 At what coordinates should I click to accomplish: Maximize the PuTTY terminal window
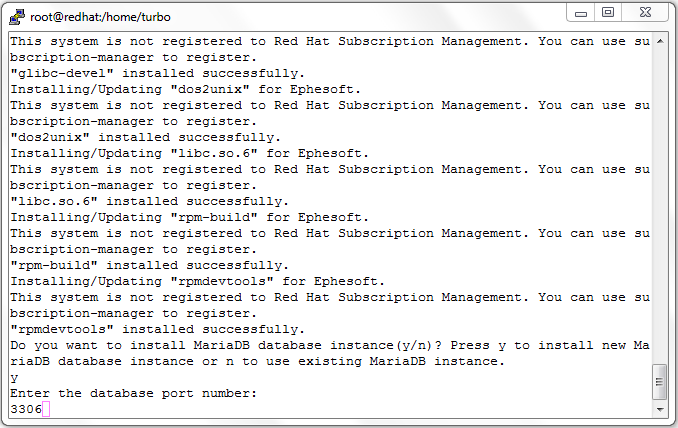click(608, 13)
